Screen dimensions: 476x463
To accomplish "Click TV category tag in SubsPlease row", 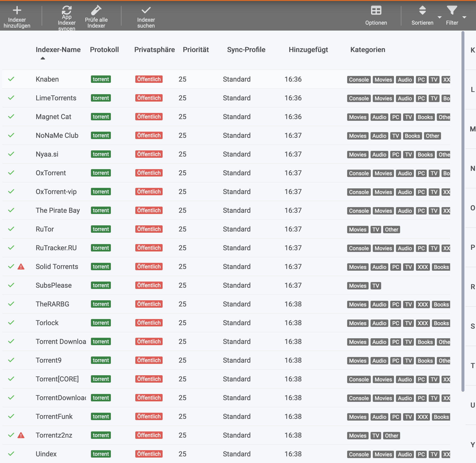I will click(x=376, y=286).
